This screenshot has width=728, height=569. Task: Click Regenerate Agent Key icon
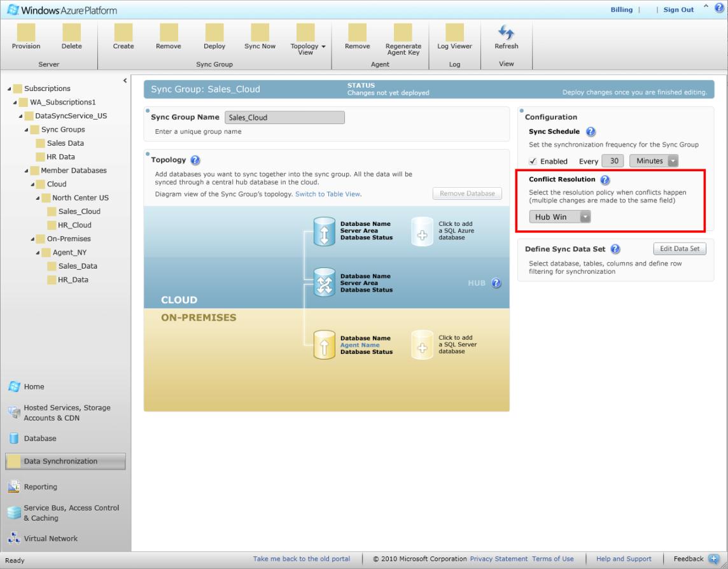(403, 32)
